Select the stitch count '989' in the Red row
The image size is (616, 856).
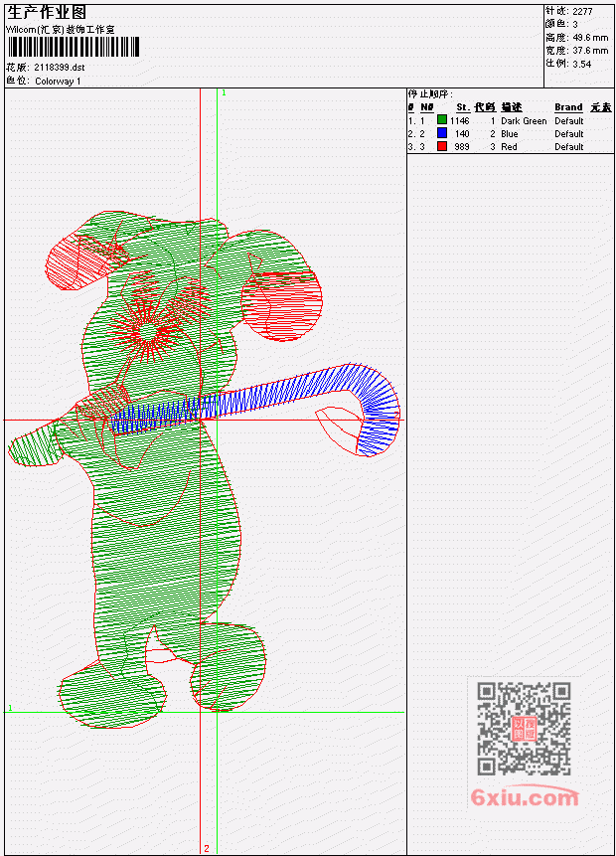tap(462, 147)
